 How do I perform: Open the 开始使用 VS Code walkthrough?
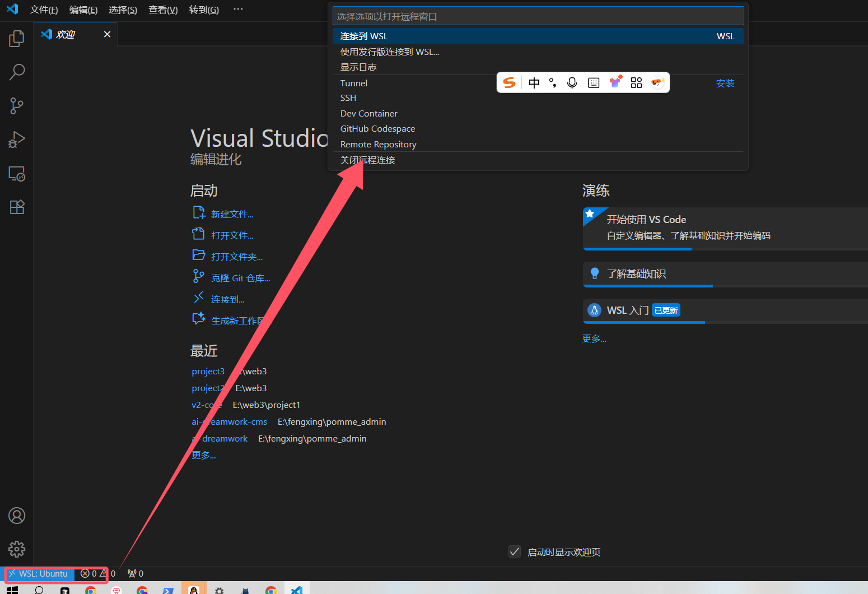[x=725, y=228]
